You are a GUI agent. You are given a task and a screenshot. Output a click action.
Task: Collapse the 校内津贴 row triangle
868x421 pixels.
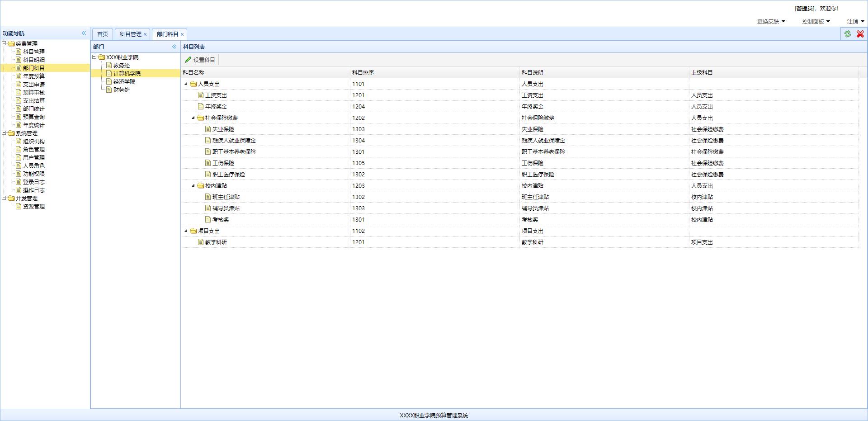click(x=193, y=186)
